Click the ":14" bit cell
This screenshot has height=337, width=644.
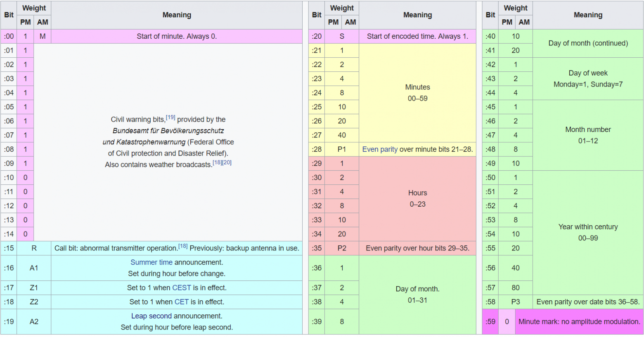pyautogui.click(x=9, y=234)
